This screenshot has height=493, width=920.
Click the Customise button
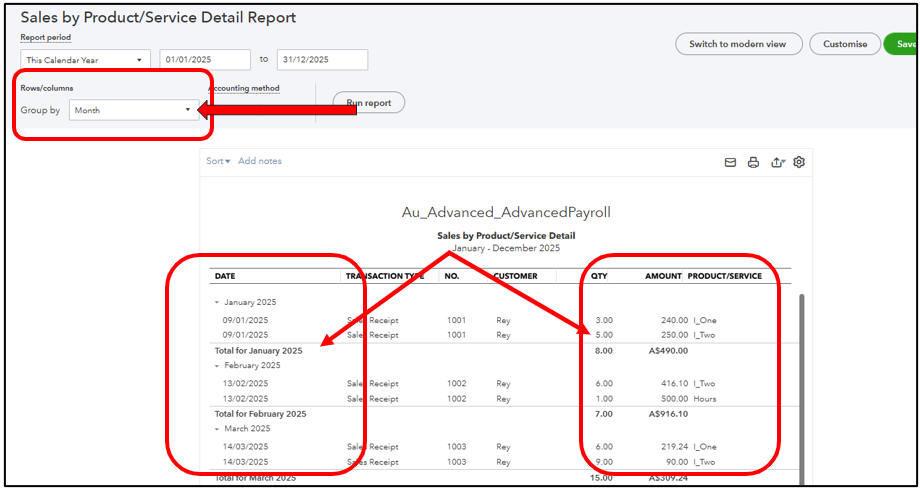(x=845, y=44)
